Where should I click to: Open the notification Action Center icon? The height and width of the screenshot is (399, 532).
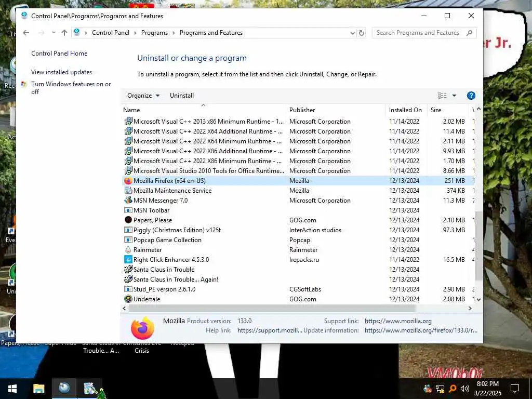click(x=515, y=389)
